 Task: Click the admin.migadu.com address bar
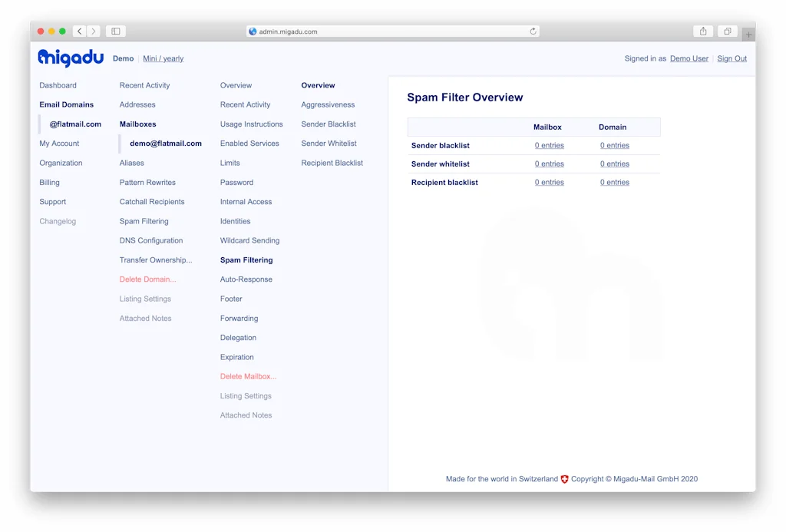point(392,31)
